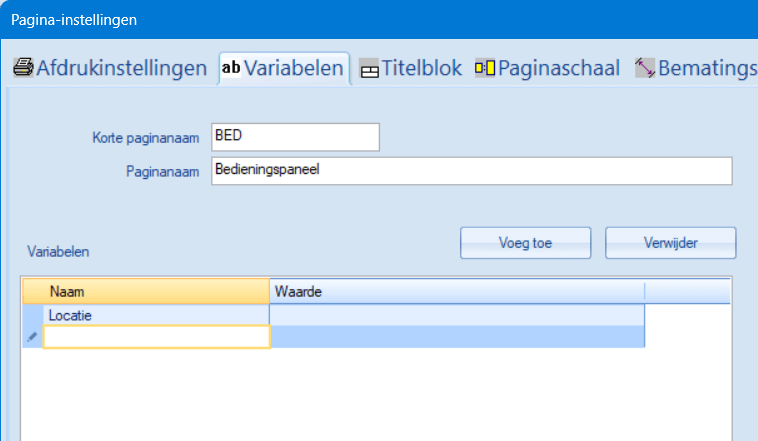Image resolution: width=758 pixels, height=441 pixels.
Task: Open the Paginaschaal tab
Action: pyautogui.click(x=547, y=68)
